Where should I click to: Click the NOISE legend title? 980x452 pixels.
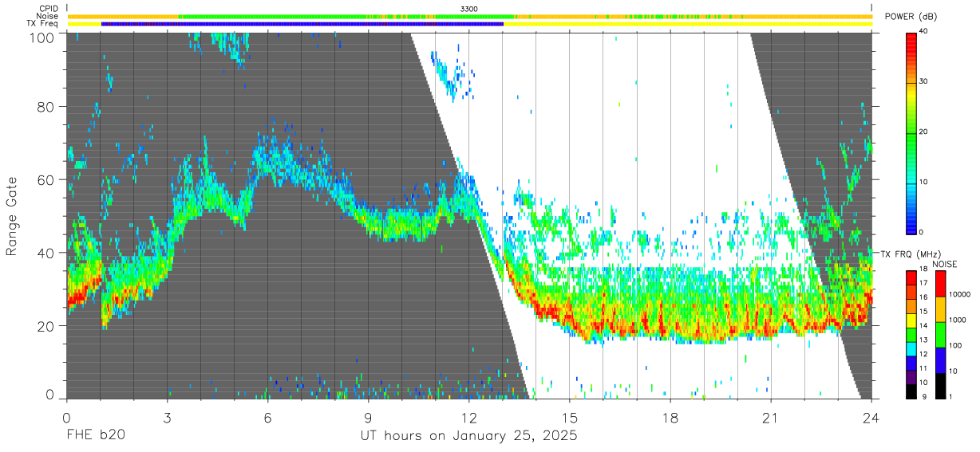click(x=945, y=264)
